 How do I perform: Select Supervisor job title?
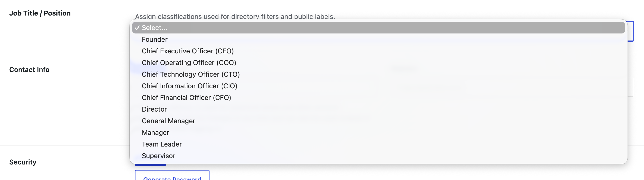click(378, 156)
